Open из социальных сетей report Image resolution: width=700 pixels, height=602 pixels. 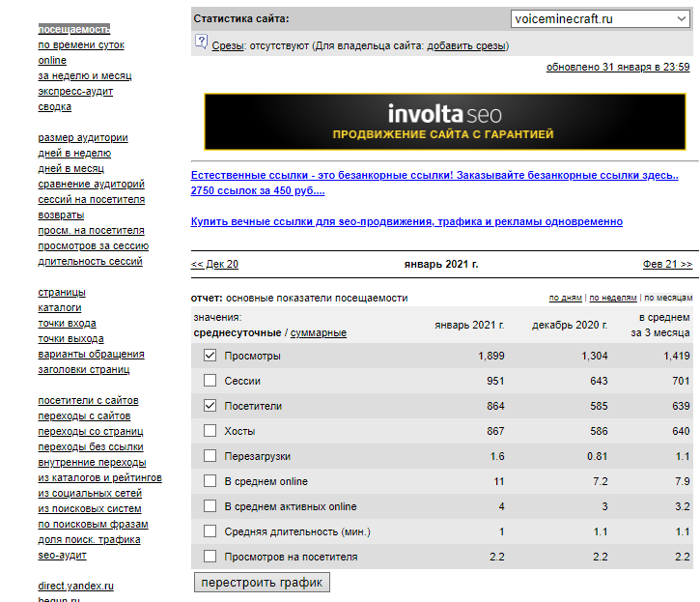point(90,494)
